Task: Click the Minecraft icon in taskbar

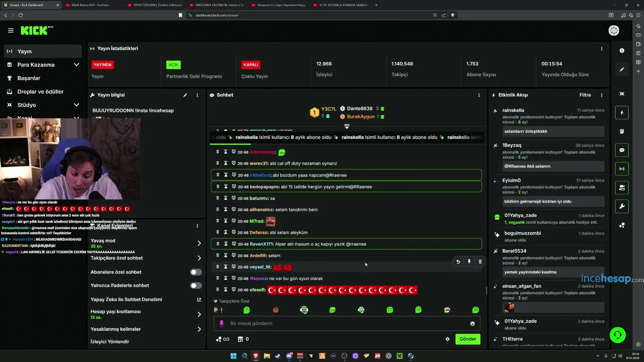Action: pos(399,356)
